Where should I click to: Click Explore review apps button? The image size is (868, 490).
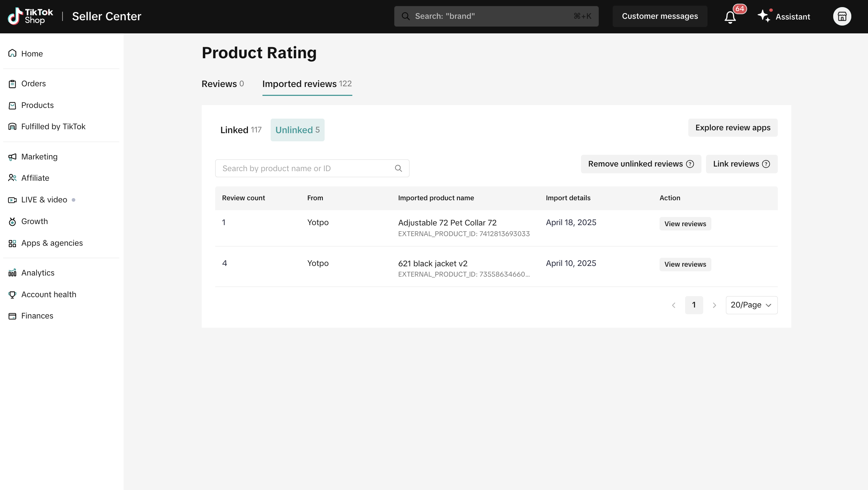point(732,128)
